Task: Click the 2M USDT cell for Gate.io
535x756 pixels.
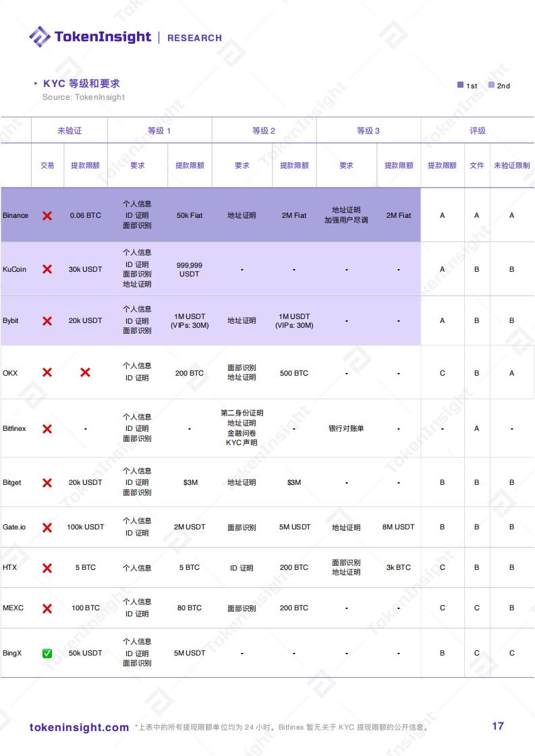Action: pyautogui.click(x=190, y=527)
